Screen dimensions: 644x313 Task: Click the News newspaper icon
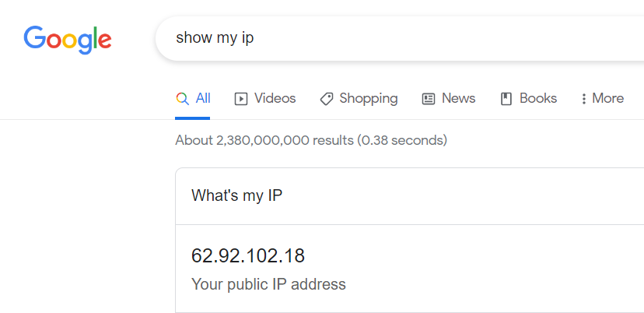point(429,99)
